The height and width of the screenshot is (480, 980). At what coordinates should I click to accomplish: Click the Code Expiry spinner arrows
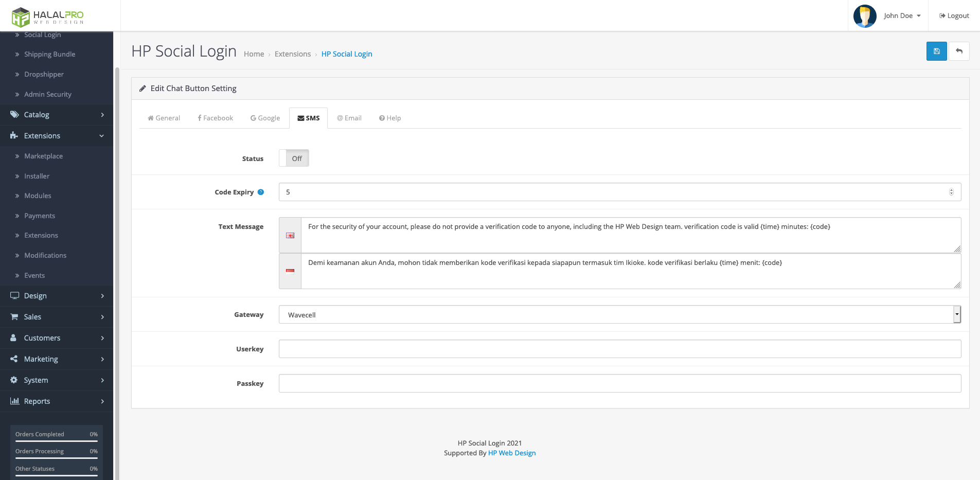tap(951, 192)
